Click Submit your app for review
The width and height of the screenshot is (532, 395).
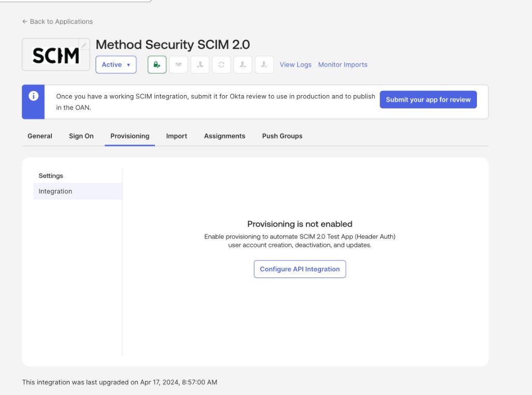[x=428, y=99]
